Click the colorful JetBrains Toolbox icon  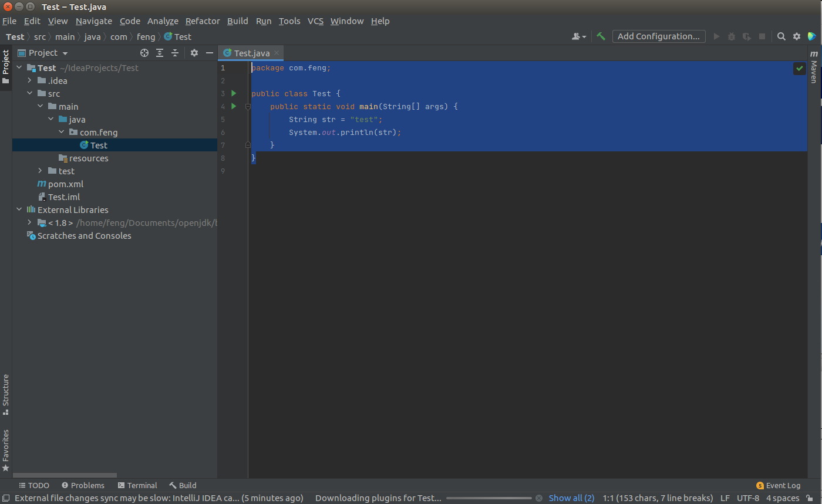[812, 36]
